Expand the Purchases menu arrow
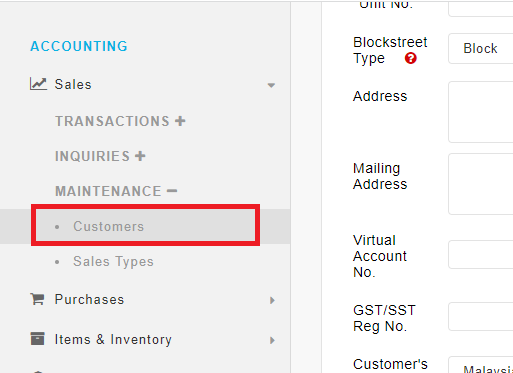Viewport: 513px width, 373px height. click(x=272, y=300)
